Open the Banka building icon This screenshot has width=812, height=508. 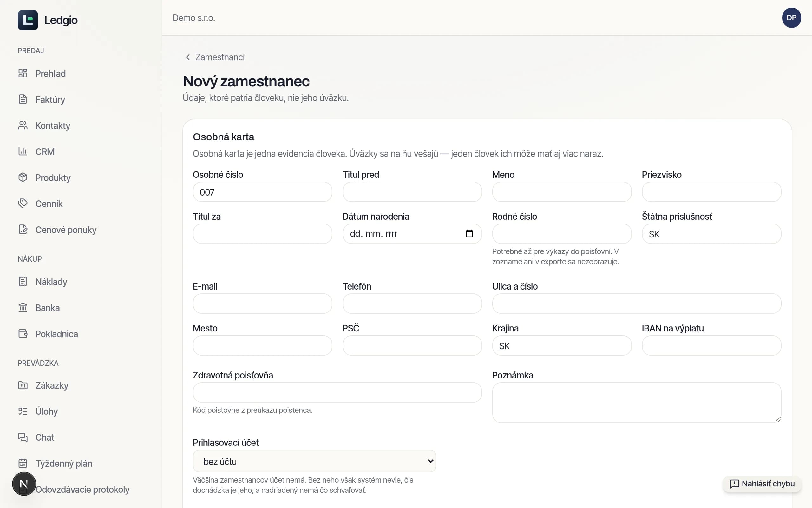coord(23,307)
